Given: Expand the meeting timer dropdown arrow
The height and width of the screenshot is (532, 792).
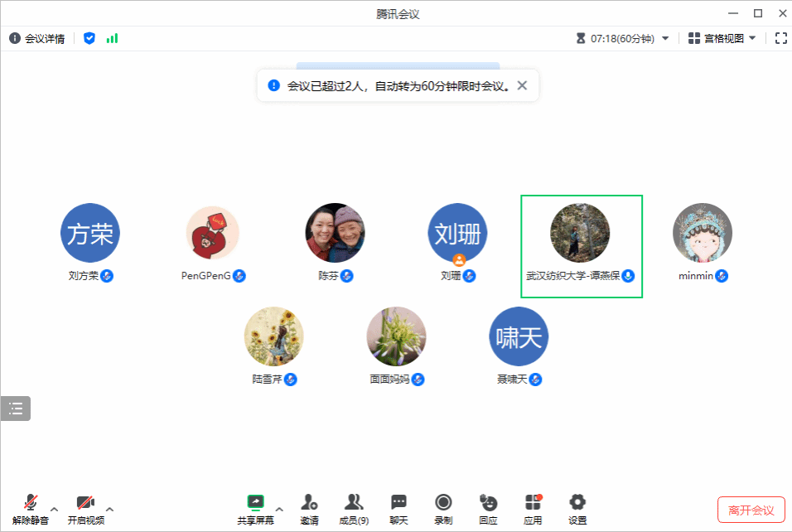Looking at the screenshot, I should tap(665, 38).
